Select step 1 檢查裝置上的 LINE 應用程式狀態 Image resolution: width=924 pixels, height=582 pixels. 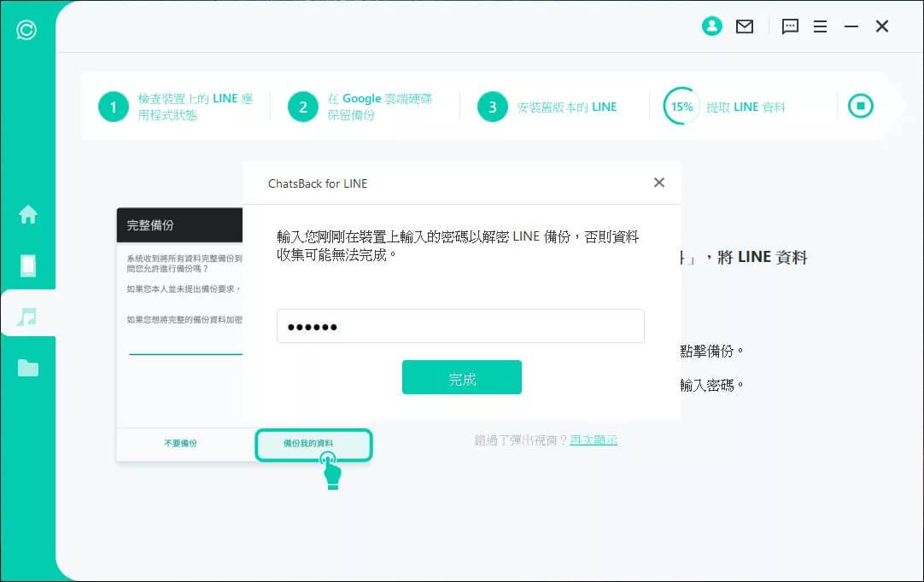176,107
